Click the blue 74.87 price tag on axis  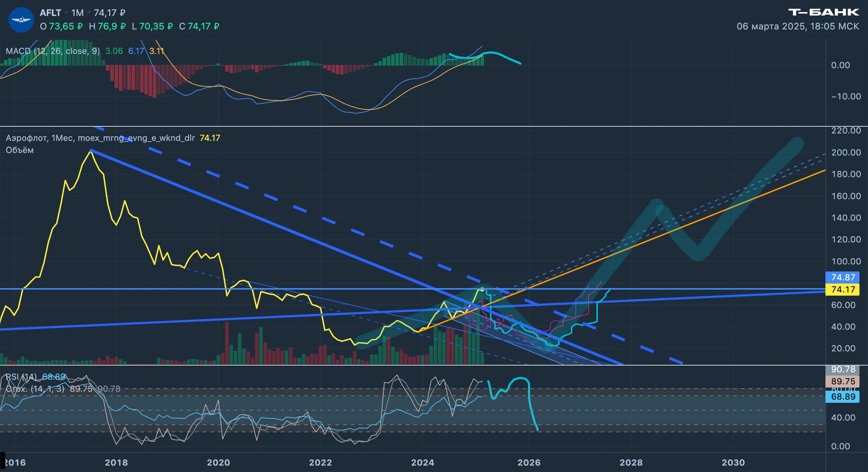pos(842,278)
